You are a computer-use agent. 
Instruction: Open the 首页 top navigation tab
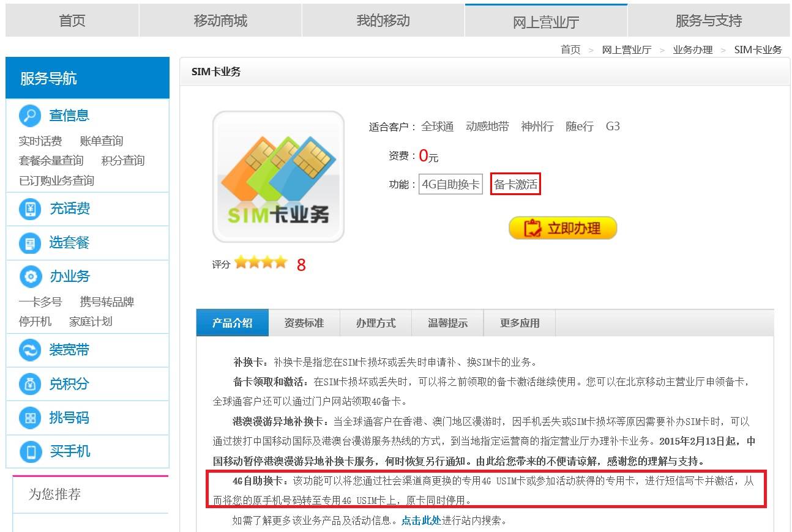click(x=72, y=21)
